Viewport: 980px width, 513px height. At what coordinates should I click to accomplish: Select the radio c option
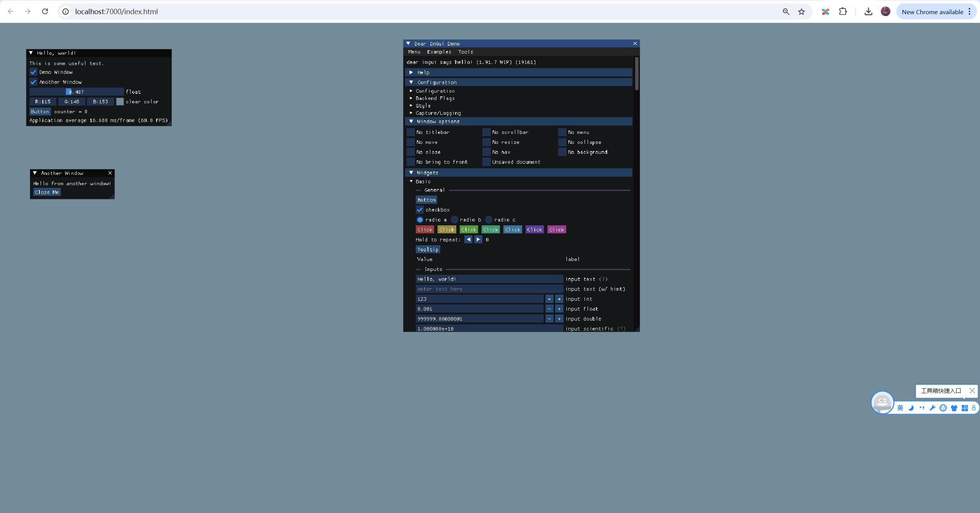pyautogui.click(x=489, y=220)
